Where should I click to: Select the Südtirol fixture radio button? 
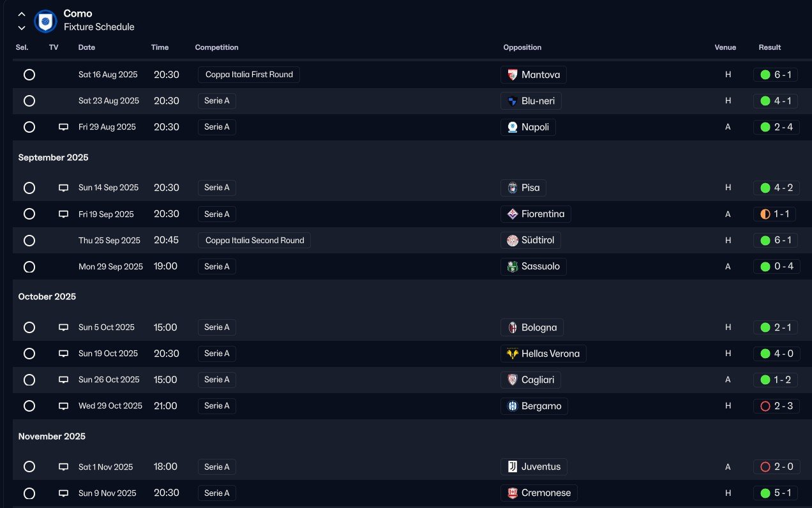(x=29, y=241)
